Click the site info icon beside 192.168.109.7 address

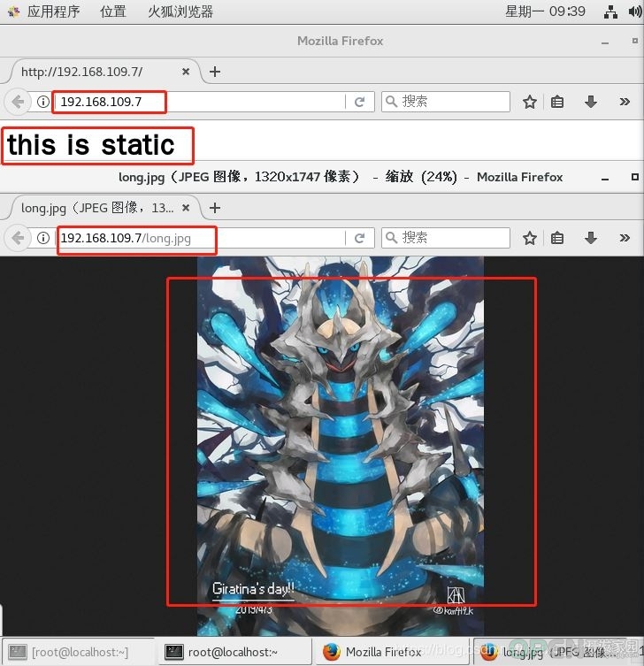click(43, 102)
